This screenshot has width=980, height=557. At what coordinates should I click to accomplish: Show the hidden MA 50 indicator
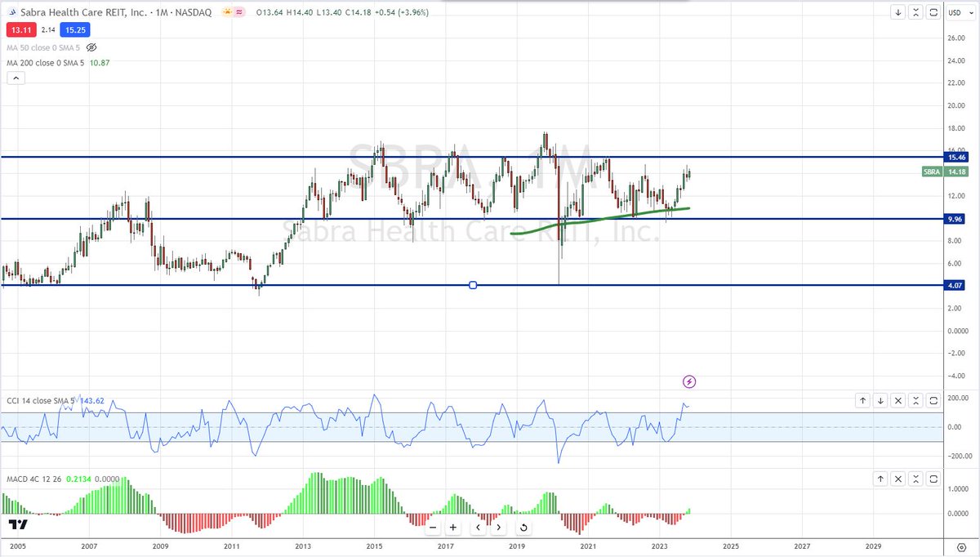91,47
